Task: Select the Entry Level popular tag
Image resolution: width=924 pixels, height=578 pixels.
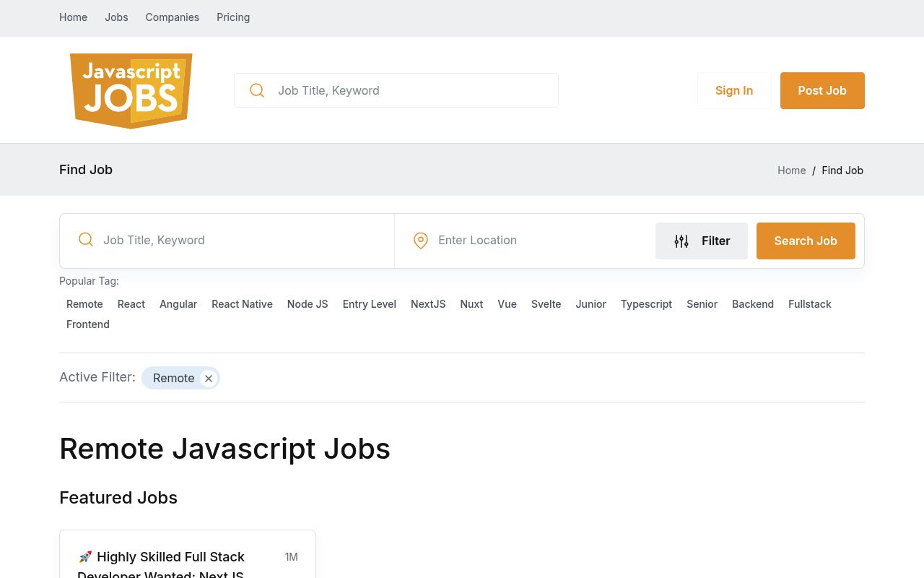Action: 370,304
